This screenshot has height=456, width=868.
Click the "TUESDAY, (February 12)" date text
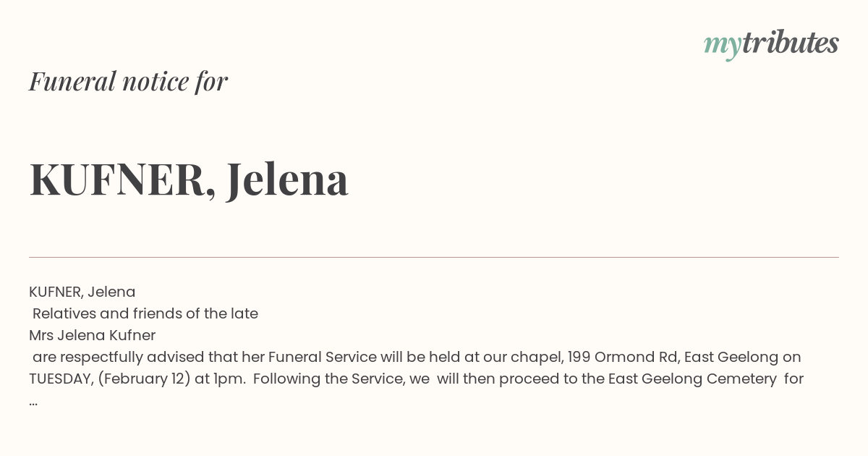[110, 379]
